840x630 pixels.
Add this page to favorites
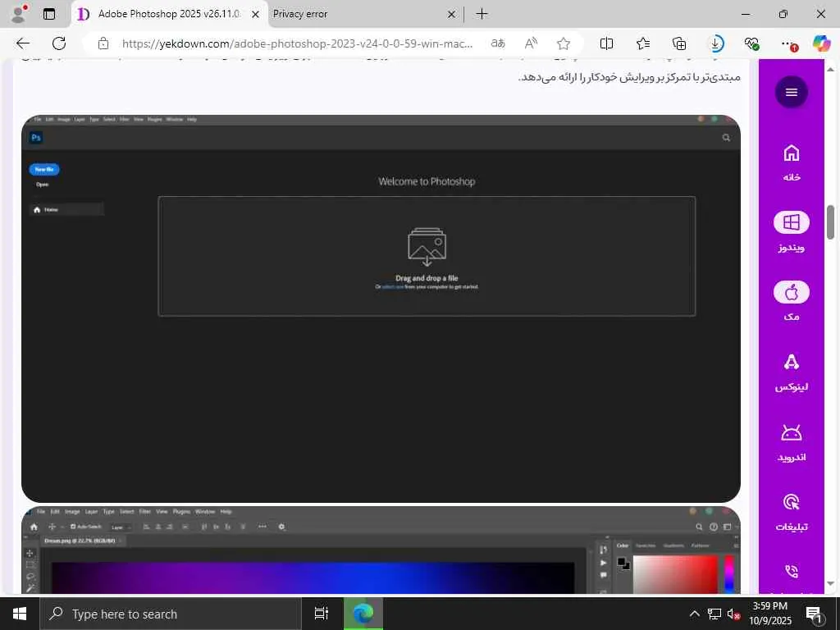pyautogui.click(x=563, y=43)
